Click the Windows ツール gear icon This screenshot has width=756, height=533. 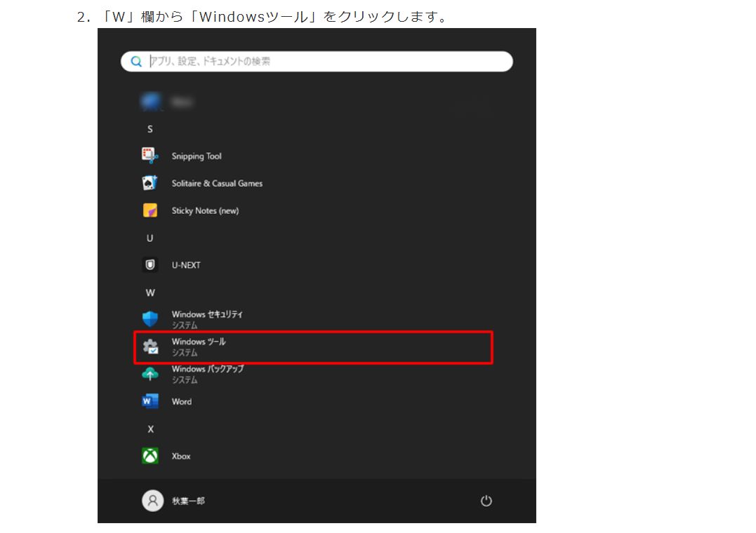pos(150,346)
